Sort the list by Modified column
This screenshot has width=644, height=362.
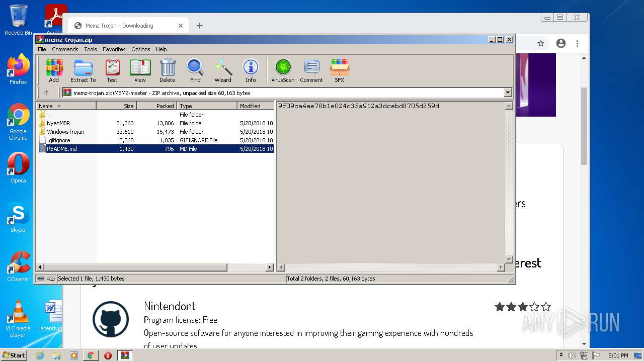point(256,106)
